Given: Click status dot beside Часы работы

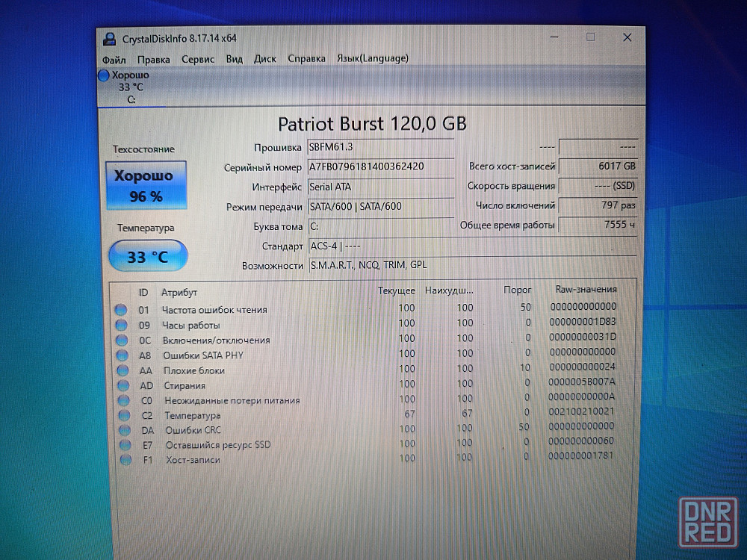Looking at the screenshot, I should pyautogui.click(x=120, y=325).
